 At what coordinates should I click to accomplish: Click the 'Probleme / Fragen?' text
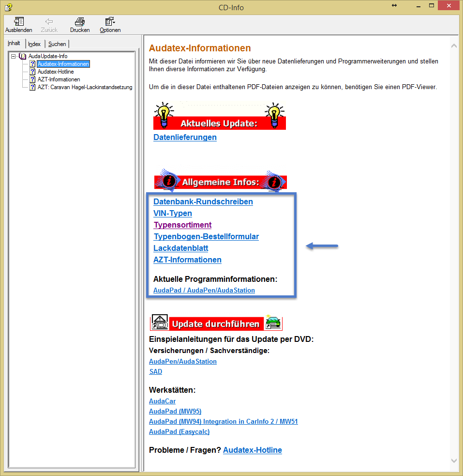point(185,450)
